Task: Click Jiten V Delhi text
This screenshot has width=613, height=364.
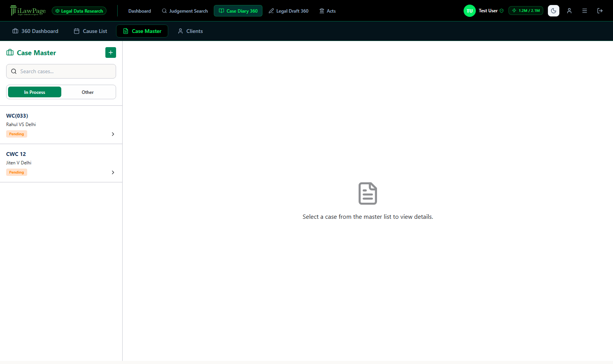Action: (x=19, y=163)
